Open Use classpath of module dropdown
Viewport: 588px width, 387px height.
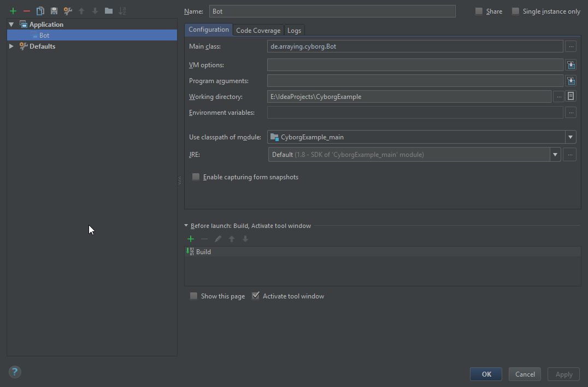tap(571, 137)
